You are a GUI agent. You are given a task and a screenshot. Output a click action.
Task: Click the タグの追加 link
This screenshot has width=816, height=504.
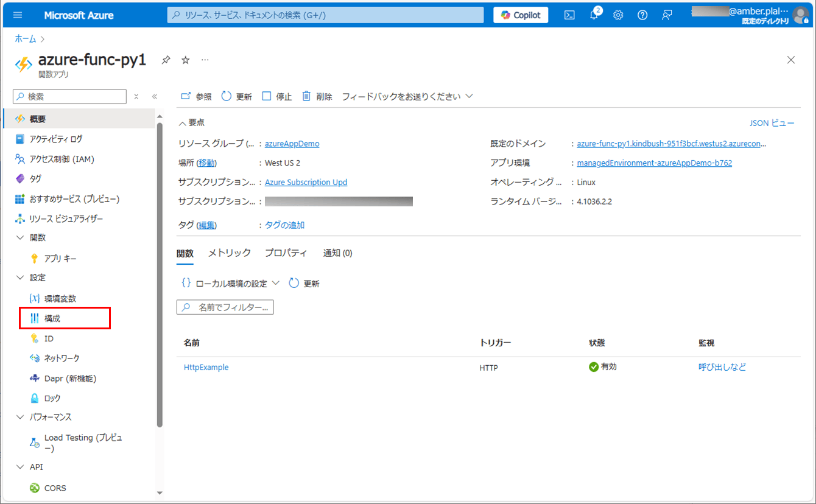coord(284,225)
